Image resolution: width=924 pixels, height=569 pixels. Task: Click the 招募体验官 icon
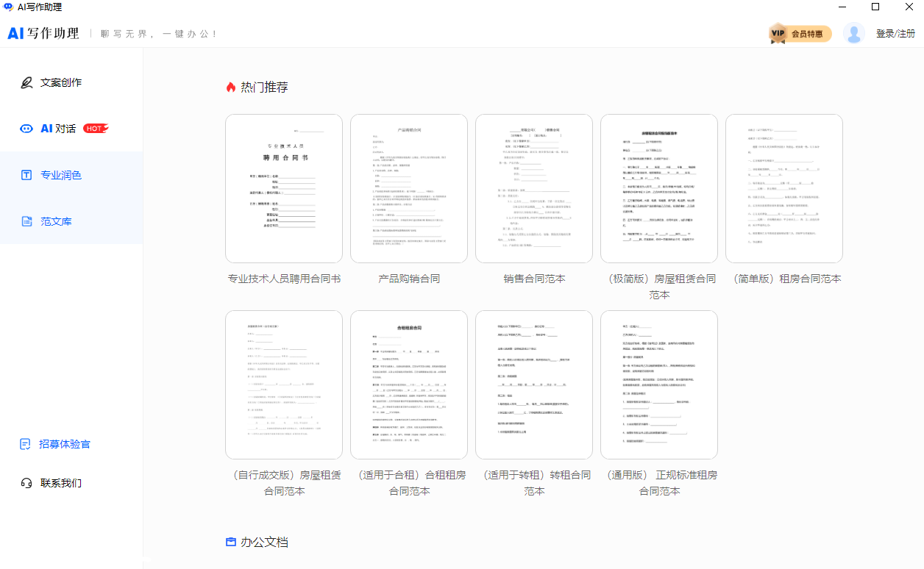[26, 444]
